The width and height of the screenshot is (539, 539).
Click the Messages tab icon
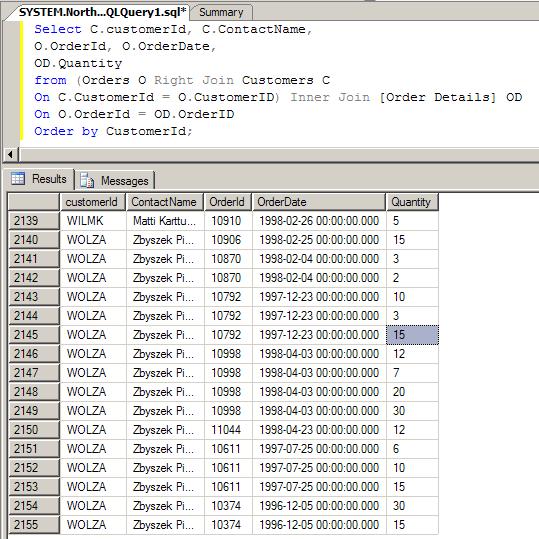[x=87, y=180]
